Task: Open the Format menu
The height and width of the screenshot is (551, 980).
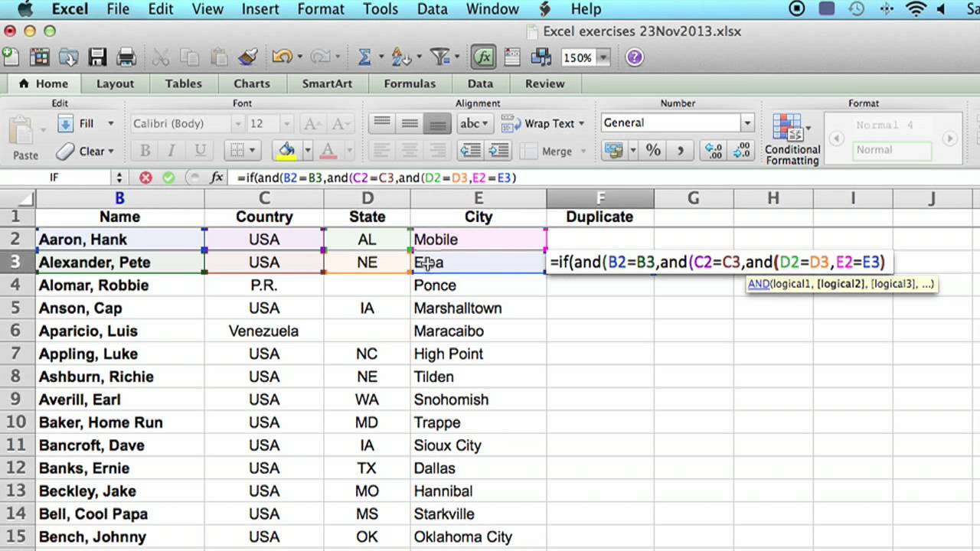Action: coord(321,9)
